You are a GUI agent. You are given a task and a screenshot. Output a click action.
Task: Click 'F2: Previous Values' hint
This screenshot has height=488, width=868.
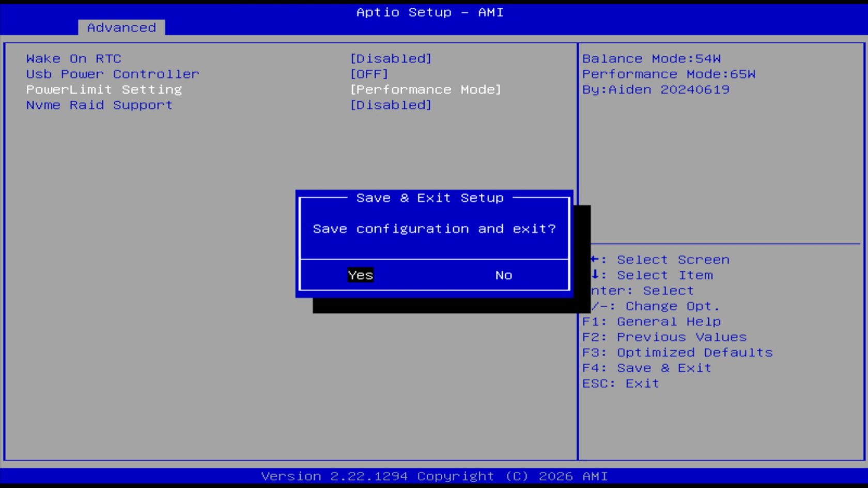[664, 337]
